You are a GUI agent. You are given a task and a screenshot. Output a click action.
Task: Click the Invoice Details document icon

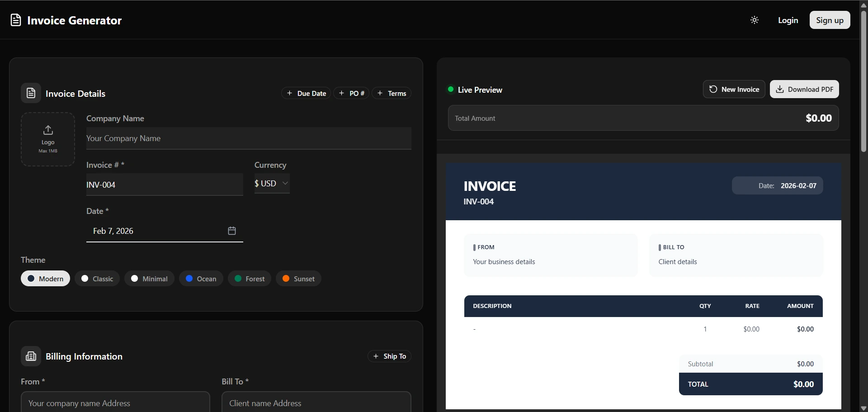point(30,93)
